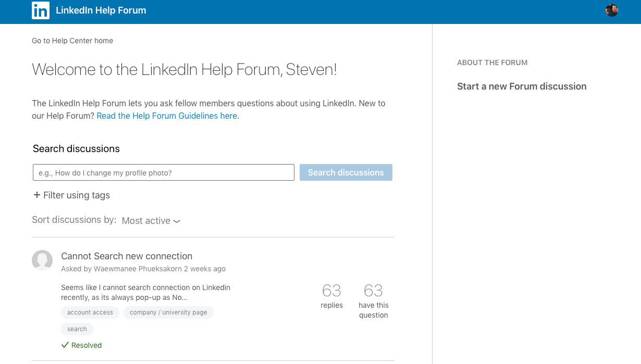The width and height of the screenshot is (641, 364).
Task: Click the LinkedIn Help Forum header title
Action: [x=101, y=10]
